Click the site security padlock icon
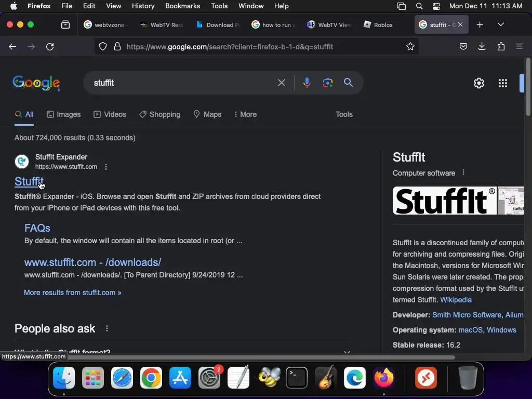Viewport: 532px width, 399px height. tap(117, 46)
